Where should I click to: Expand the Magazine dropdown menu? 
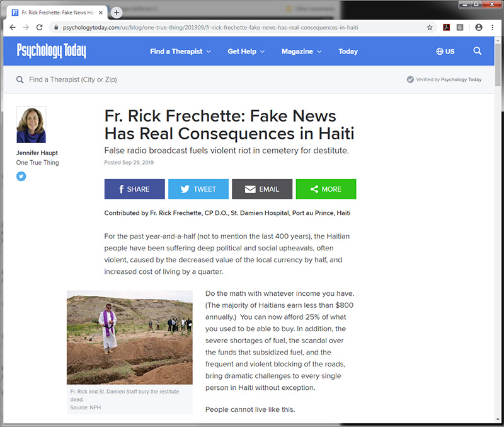(x=302, y=52)
